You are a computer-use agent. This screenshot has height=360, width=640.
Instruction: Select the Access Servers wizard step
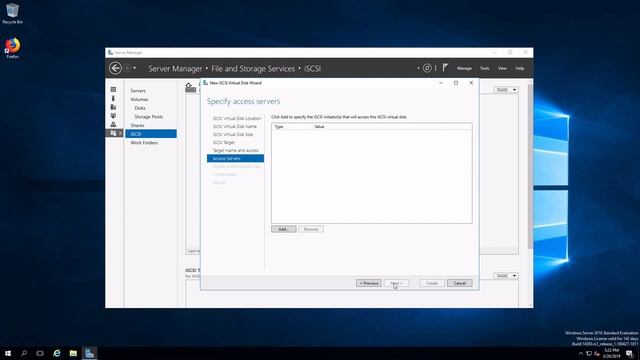[x=236, y=158]
